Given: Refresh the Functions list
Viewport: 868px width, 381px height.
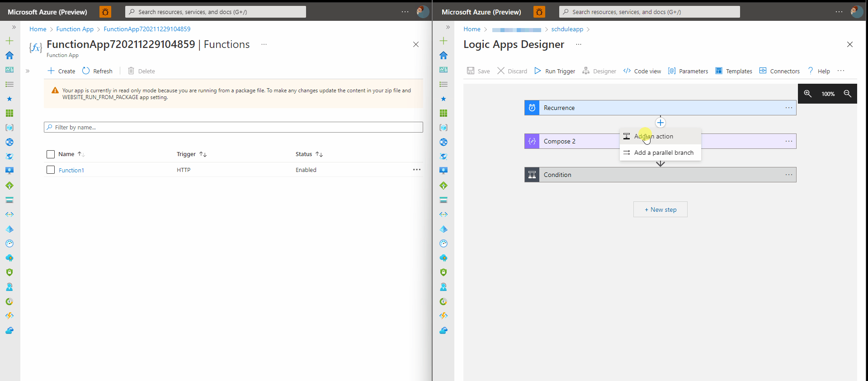Looking at the screenshot, I should [97, 71].
